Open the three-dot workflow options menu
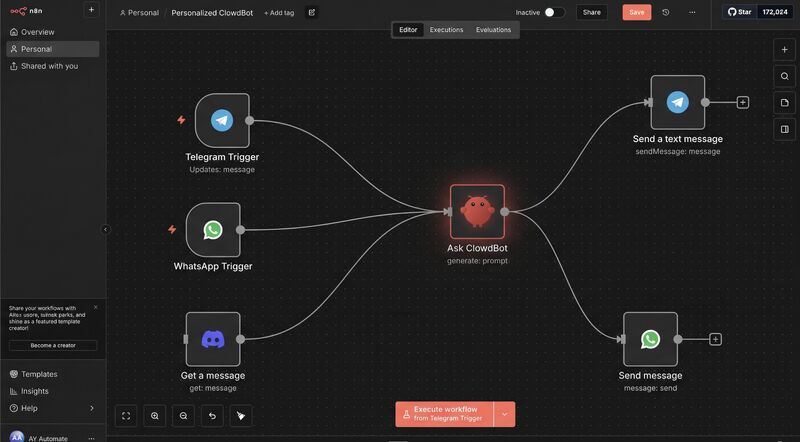Screen dimensions: 800x442 (x=692, y=12)
